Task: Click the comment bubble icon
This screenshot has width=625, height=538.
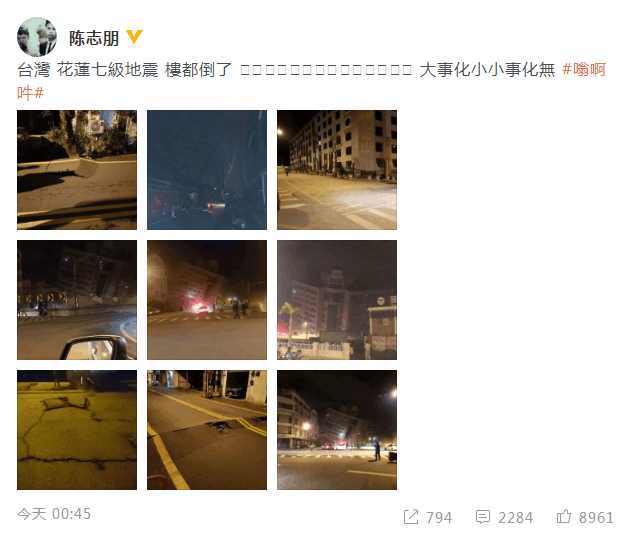Action: [x=482, y=517]
